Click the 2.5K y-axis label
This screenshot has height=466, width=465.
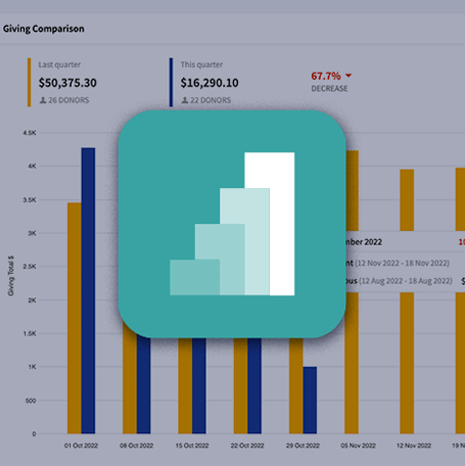[29, 266]
